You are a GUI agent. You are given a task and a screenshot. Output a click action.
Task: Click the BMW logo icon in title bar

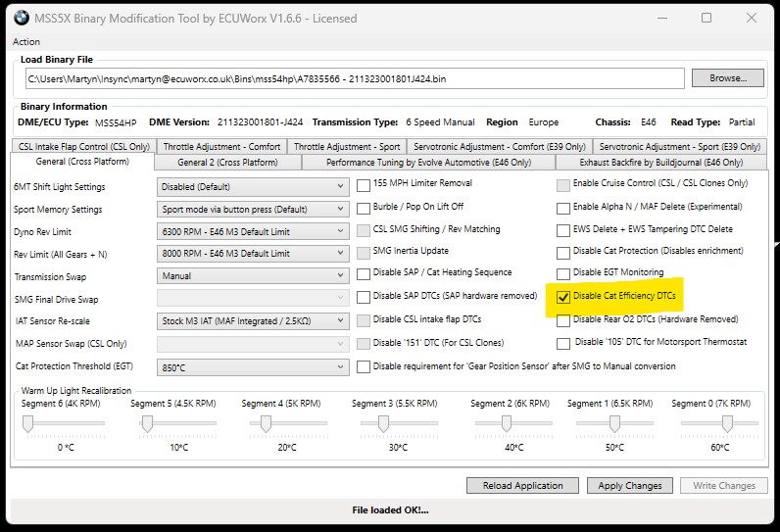pos(22,18)
